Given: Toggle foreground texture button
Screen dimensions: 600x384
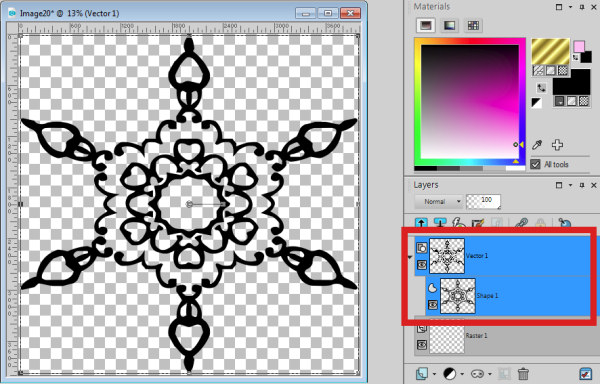Looking at the screenshot, I should 550,71.
